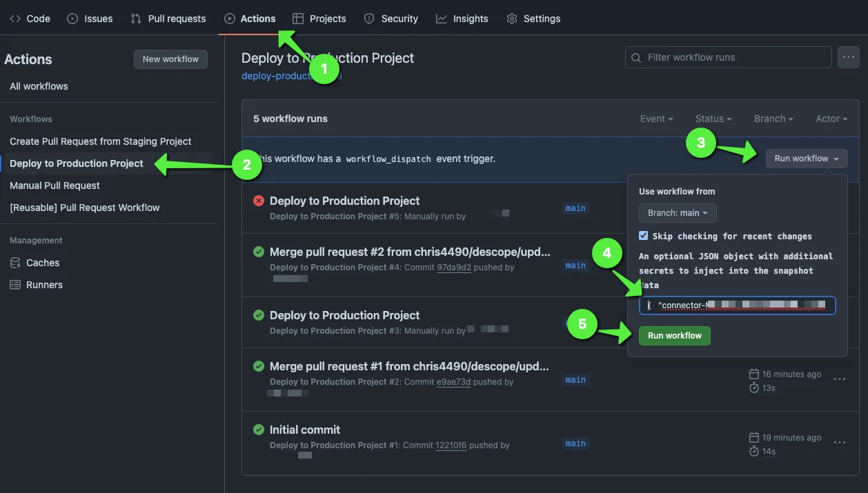Click the green Run workflow button
The height and width of the screenshot is (493, 868).
tap(674, 336)
